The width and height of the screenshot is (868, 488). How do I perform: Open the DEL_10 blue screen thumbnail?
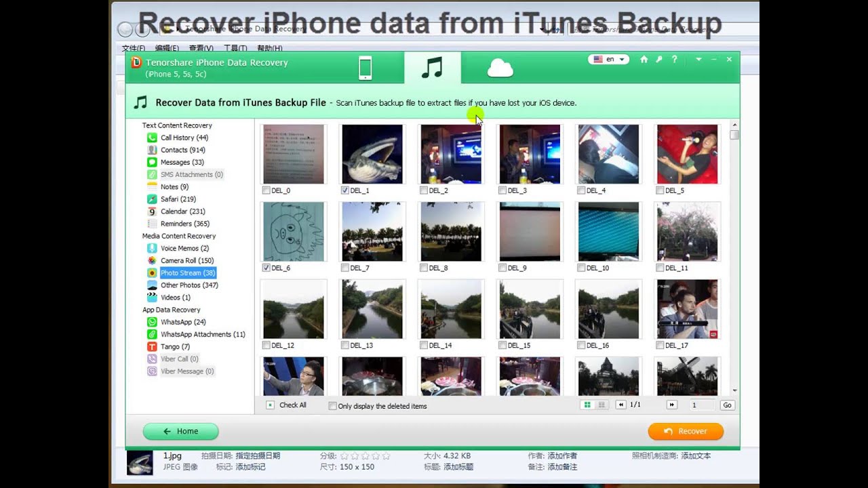pyautogui.click(x=608, y=231)
